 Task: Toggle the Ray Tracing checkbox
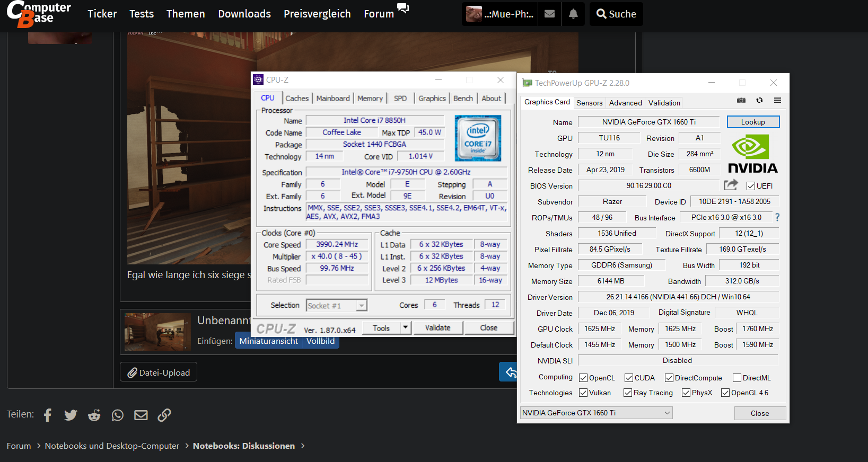(x=628, y=393)
